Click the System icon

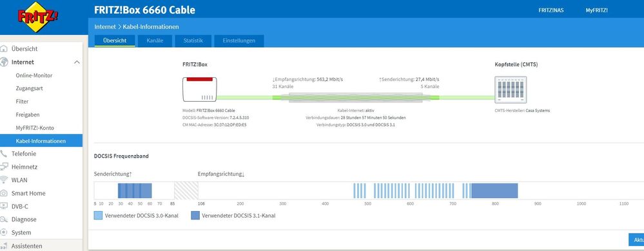coord(4,232)
